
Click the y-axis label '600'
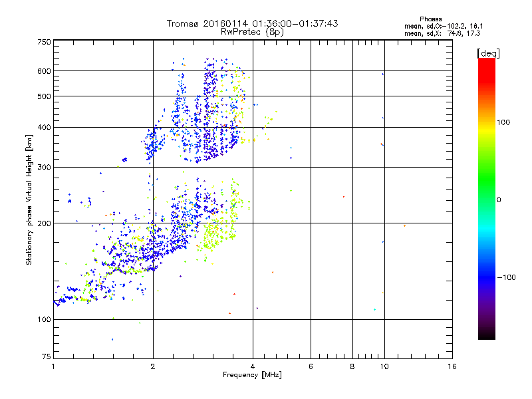[x=45, y=71]
